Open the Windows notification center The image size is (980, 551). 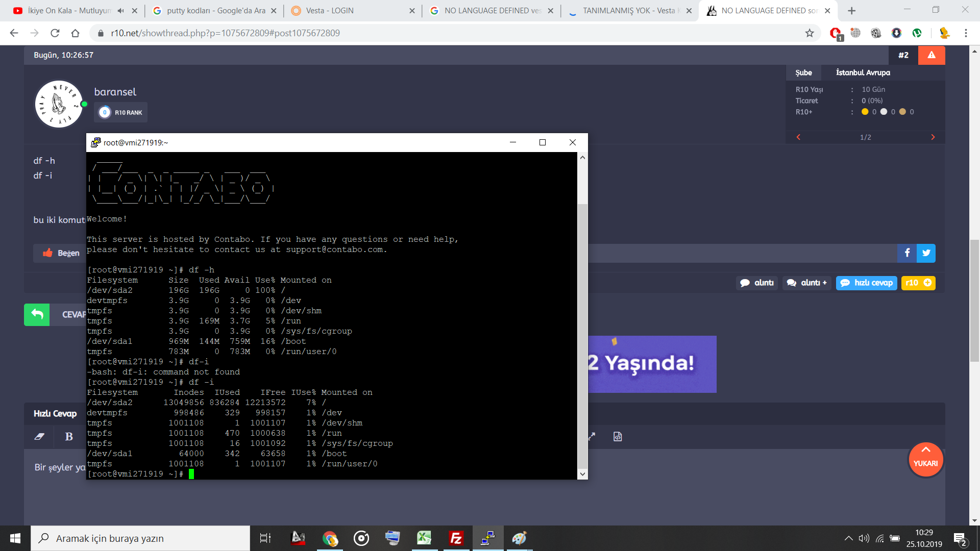[x=960, y=539]
